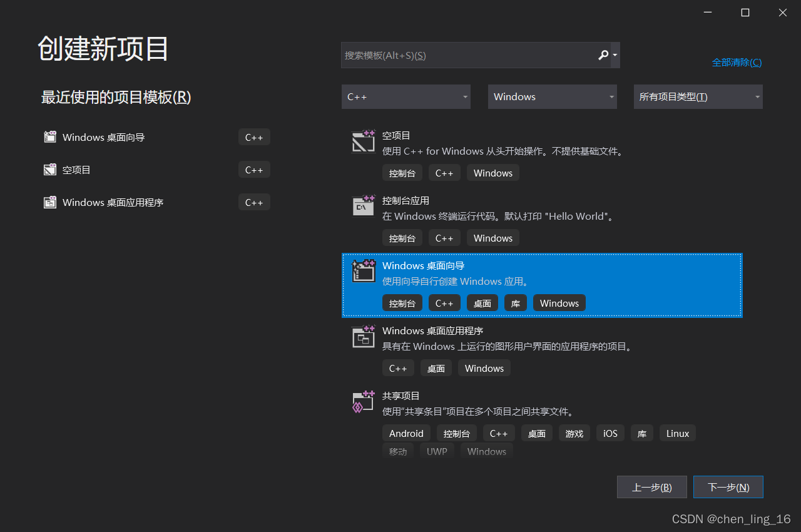Viewport: 801px width, 532px height.
Task: Toggle the 控制台 tag under 空项目
Action: coord(402,173)
